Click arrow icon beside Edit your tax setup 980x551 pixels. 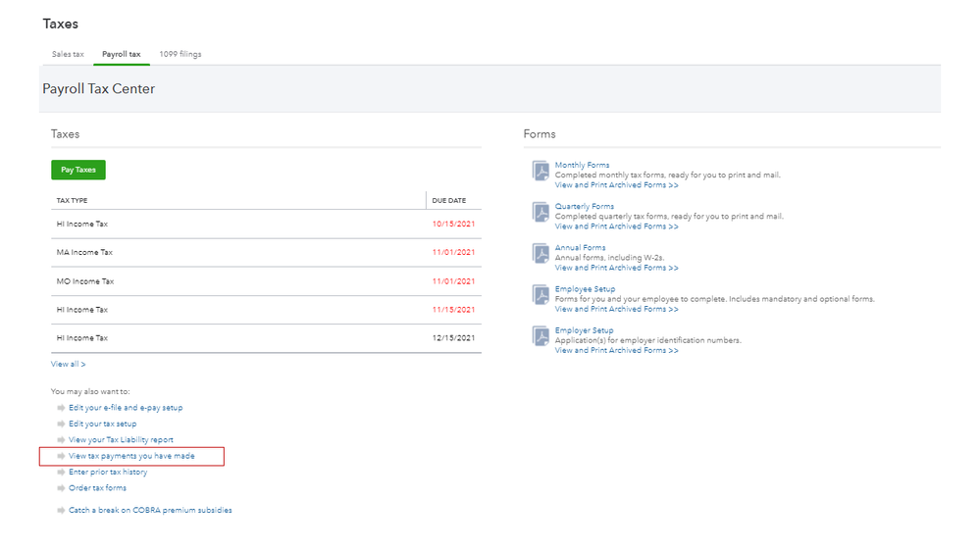click(x=61, y=424)
